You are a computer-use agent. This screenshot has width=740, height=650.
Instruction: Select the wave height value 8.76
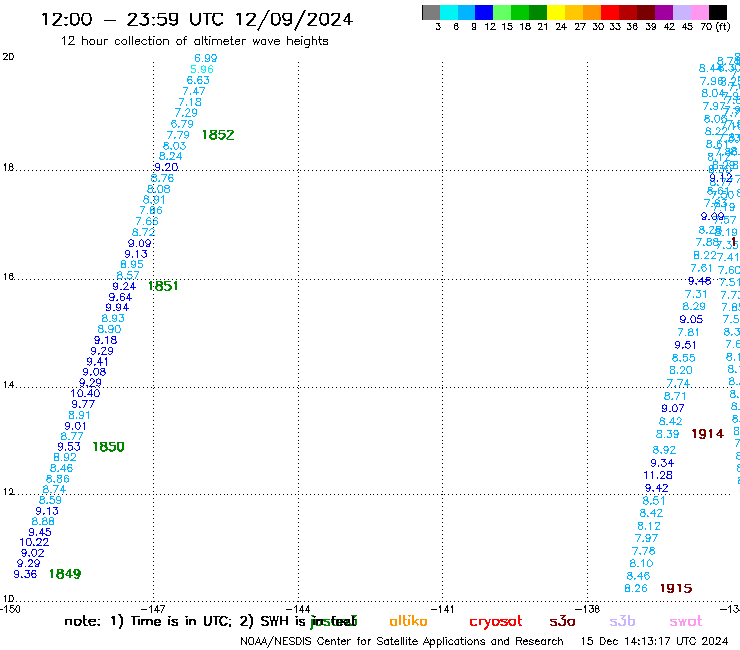click(162, 178)
